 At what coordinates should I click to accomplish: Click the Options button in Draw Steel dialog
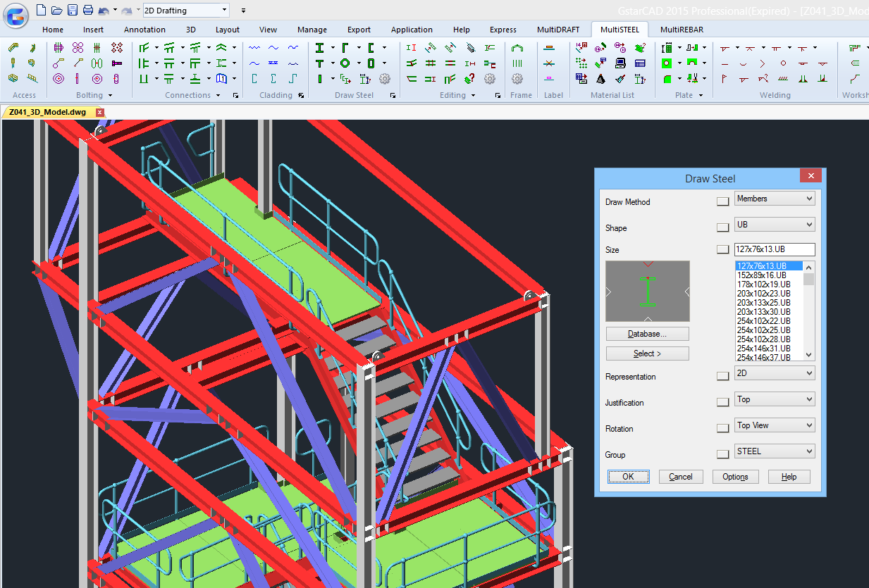tap(735, 476)
